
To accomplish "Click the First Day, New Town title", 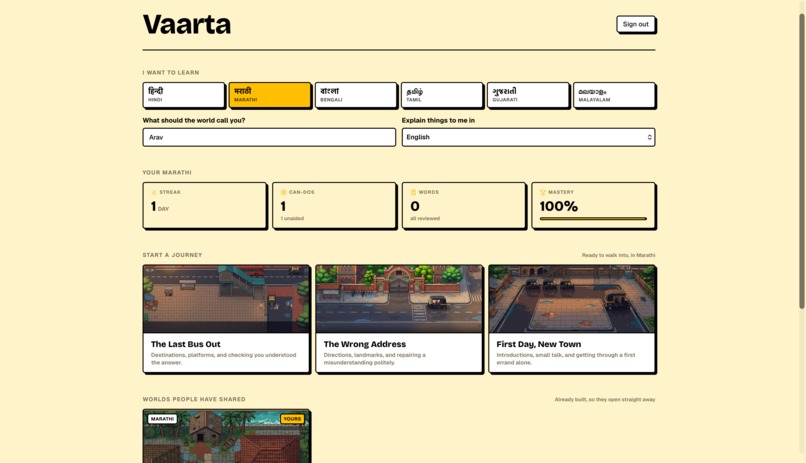I will (x=539, y=344).
